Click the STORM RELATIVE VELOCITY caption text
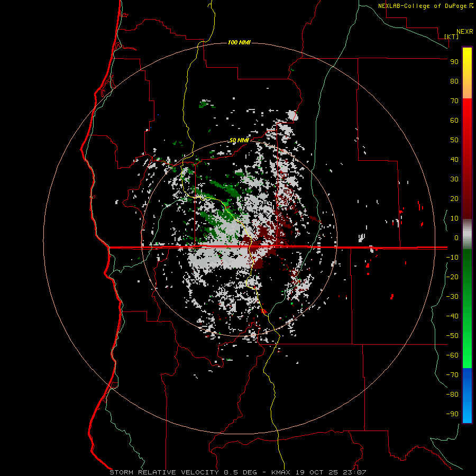This screenshot has width=476, height=476. [x=164, y=472]
